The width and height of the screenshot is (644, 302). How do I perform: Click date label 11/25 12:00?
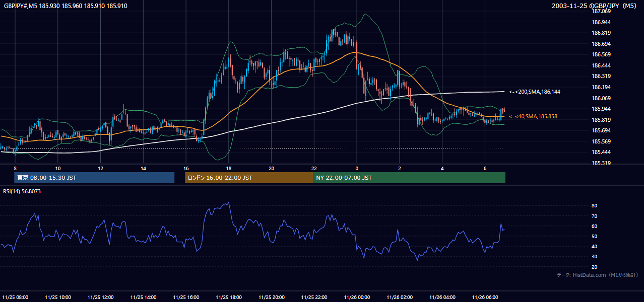pyautogui.click(x=101, y=297)
